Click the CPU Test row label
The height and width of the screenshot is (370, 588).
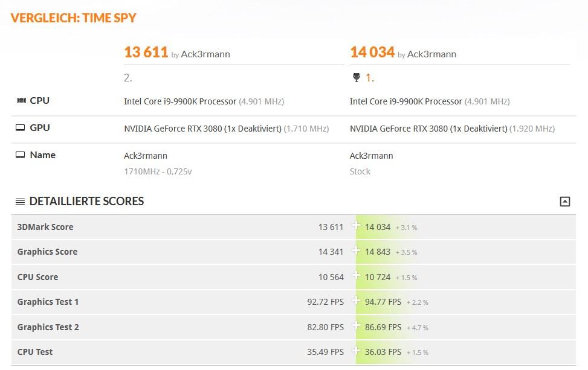tap(35, 352)
